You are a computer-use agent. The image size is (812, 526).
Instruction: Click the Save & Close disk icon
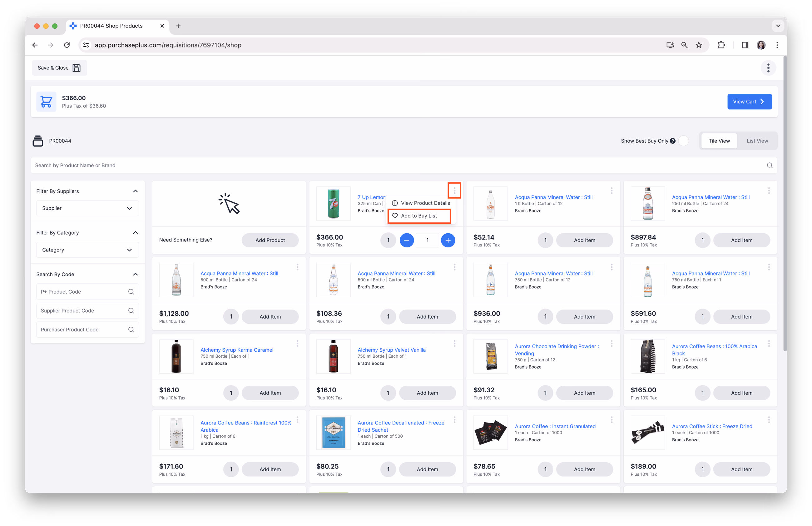(x=77, y=68)
